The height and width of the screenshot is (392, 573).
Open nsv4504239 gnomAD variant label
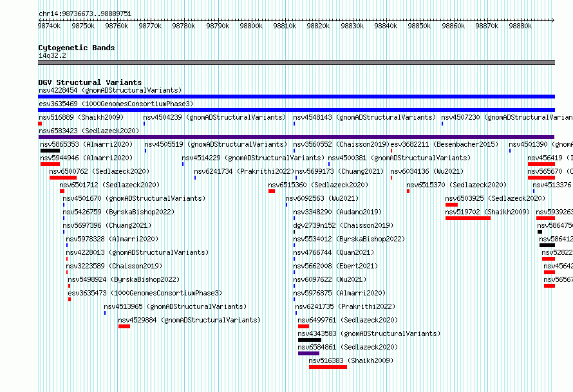[214, 117]
